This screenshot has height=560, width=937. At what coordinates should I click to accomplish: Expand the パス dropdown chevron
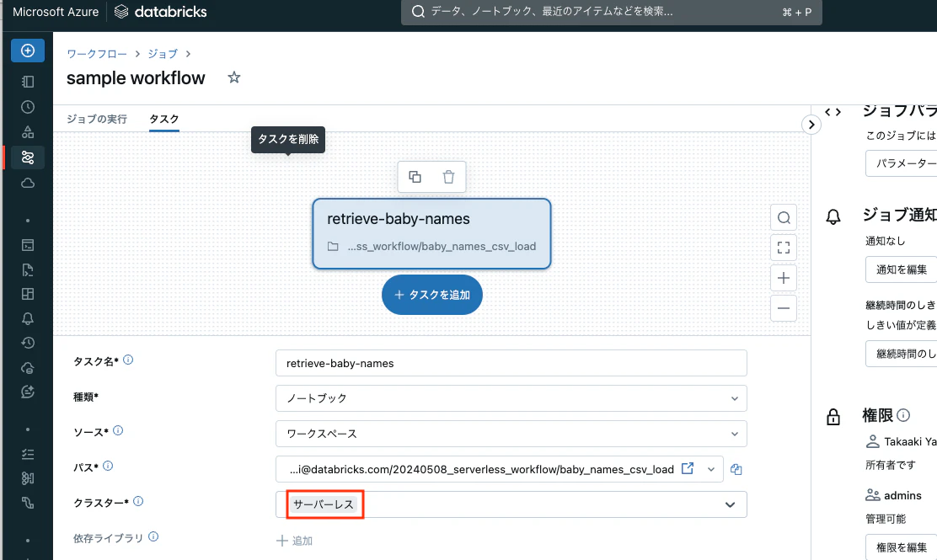point(711,469)
